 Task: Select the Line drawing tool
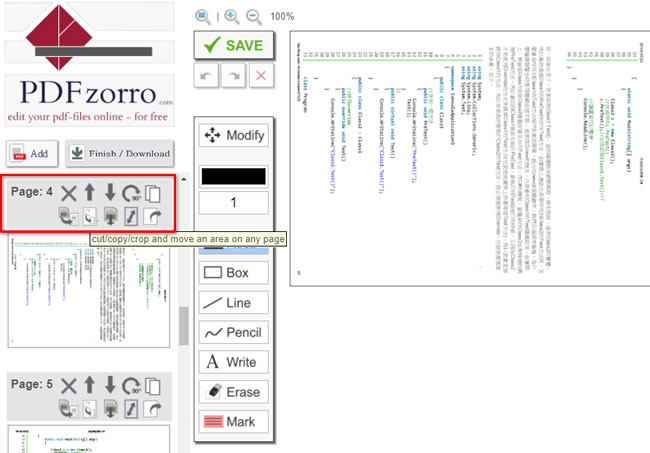234,303
